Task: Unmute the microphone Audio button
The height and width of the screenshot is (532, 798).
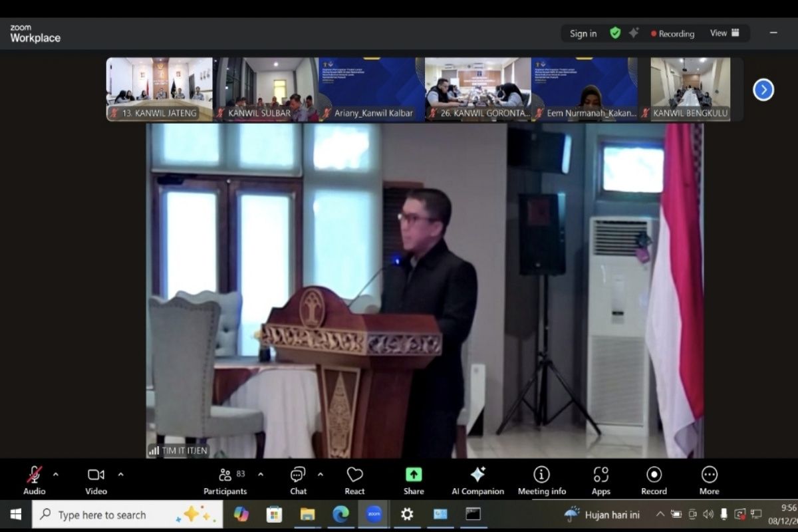Action: (x=35, y=480)
